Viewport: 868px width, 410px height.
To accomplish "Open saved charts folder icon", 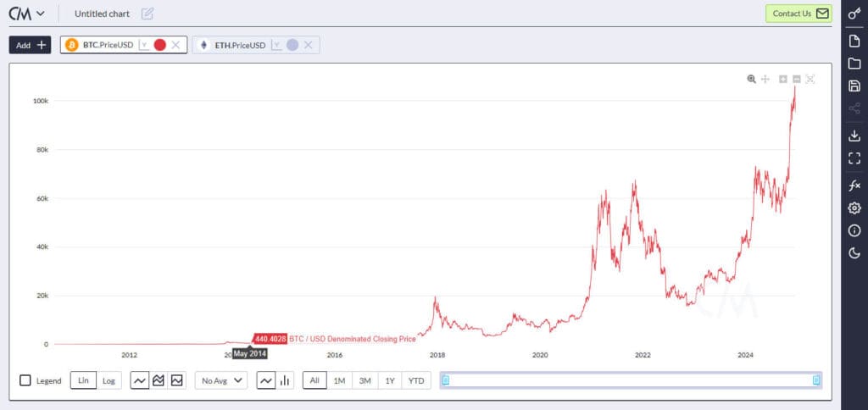I will click(x=854, y=63).
